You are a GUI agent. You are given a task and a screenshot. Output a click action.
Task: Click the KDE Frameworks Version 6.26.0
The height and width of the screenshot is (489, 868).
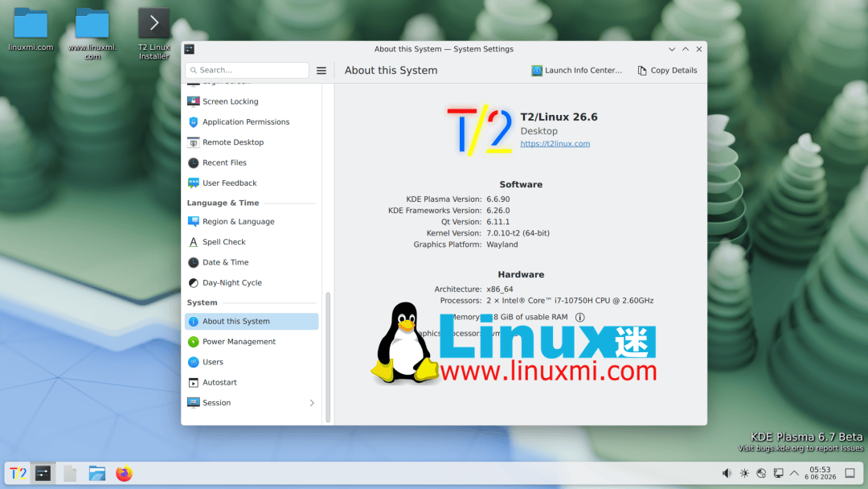(498, 211)
